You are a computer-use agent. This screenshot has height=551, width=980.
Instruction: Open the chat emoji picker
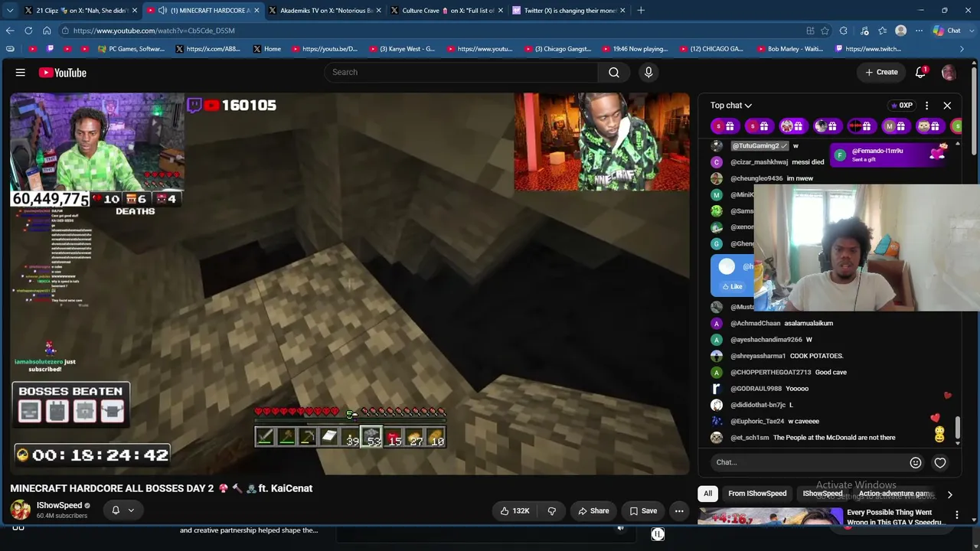click(x=916, y=462)
